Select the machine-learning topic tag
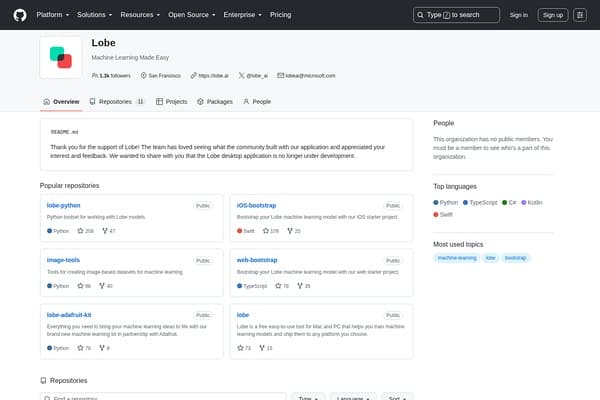Viewport: 600px width, 400px height. [x=457, y=258]
